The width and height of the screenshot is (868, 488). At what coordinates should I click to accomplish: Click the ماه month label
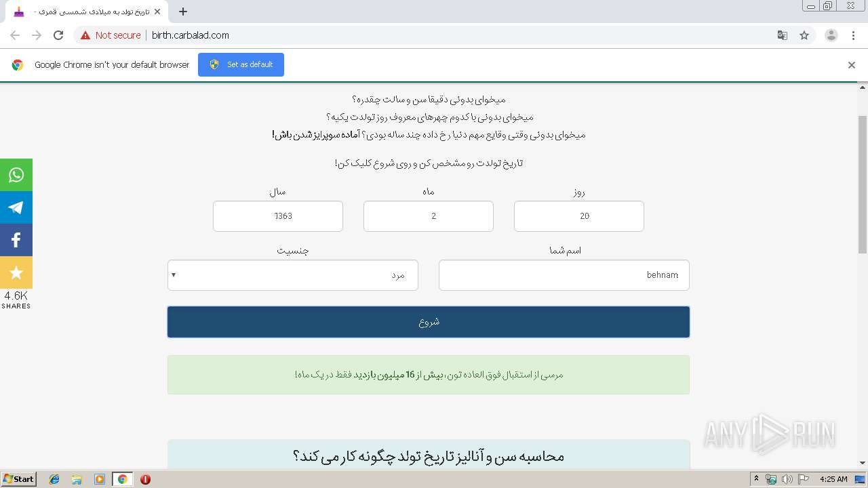pos(429,192)
